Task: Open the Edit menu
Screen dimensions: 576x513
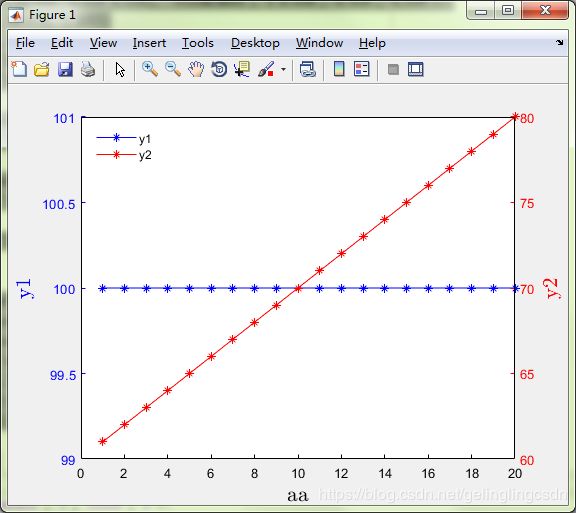Action: (62, 43)
